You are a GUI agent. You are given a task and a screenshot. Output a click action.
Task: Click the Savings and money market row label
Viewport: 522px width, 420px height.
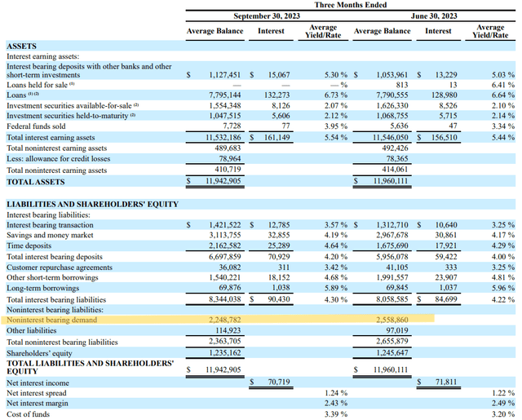tap(51, 235)
